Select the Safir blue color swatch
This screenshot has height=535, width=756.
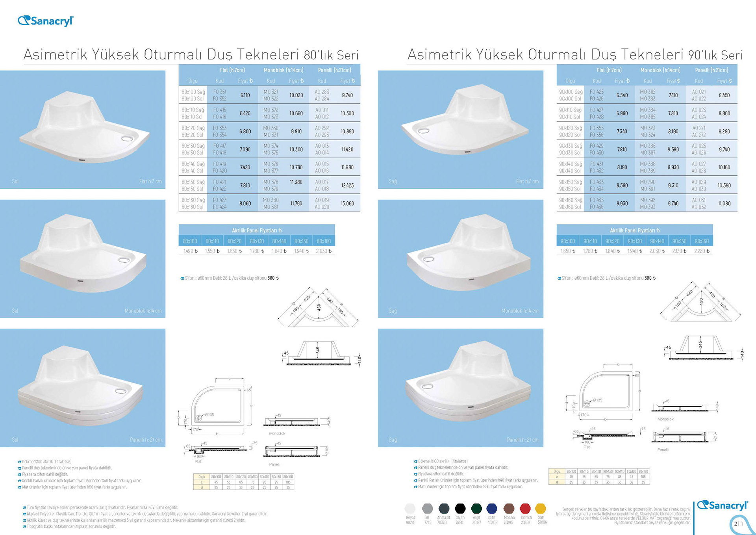[492, 508]
